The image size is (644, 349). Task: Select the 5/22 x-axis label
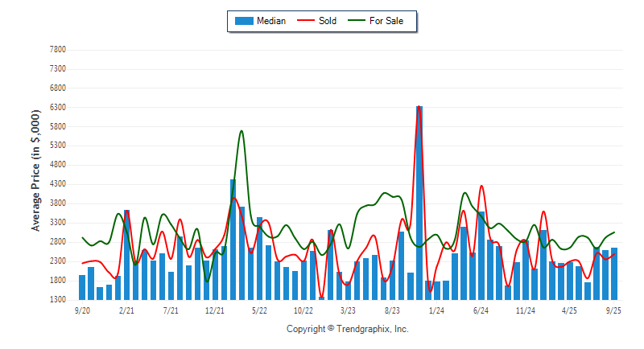(259, 310)
